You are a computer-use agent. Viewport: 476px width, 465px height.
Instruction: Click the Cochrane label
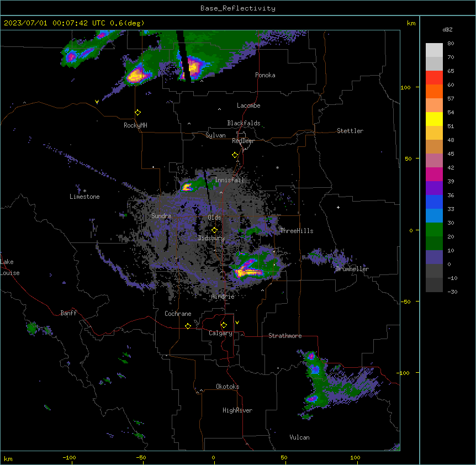tap(178, 314)
